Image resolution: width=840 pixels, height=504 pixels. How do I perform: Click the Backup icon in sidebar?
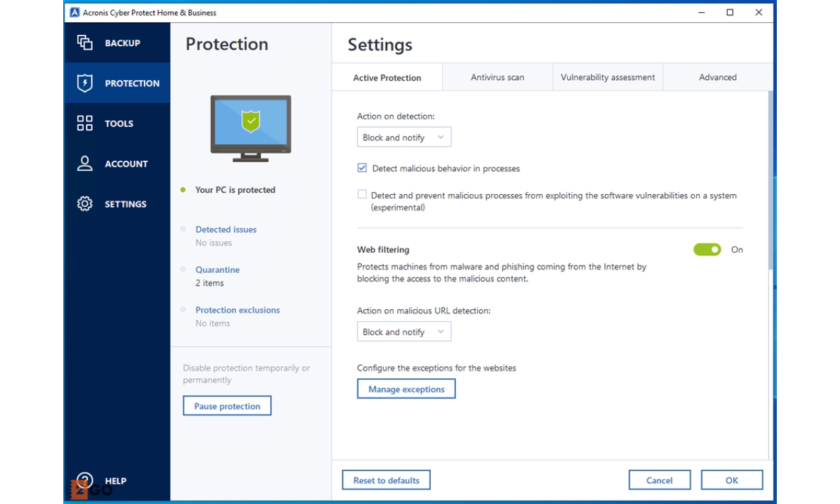pyautogui.click(x=85, y=43)
